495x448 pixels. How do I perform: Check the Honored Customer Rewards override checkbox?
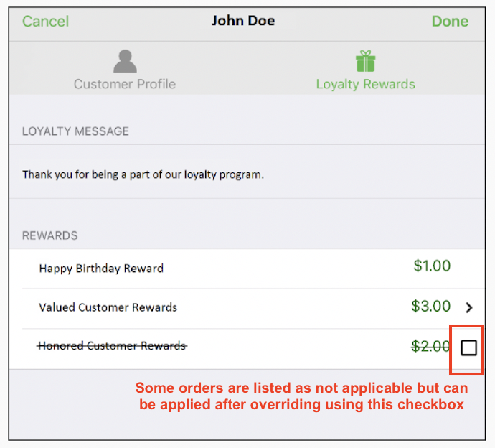pos(468,348)
